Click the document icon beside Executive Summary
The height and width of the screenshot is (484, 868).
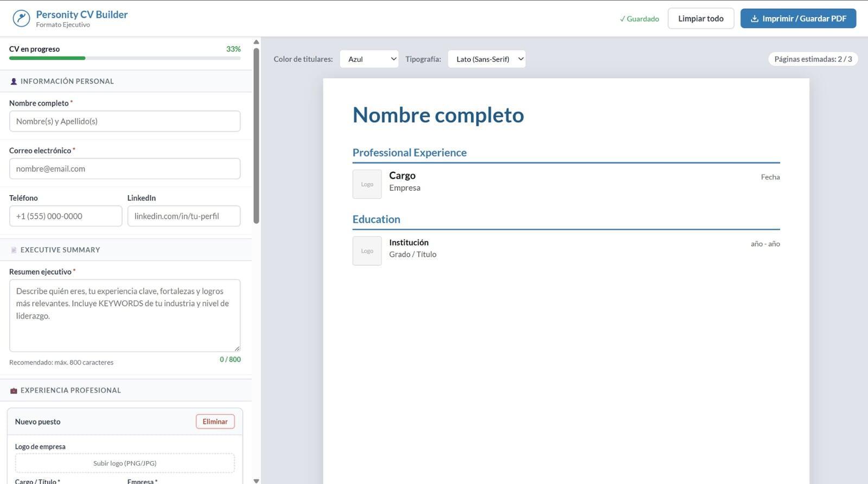pos(14,250)
